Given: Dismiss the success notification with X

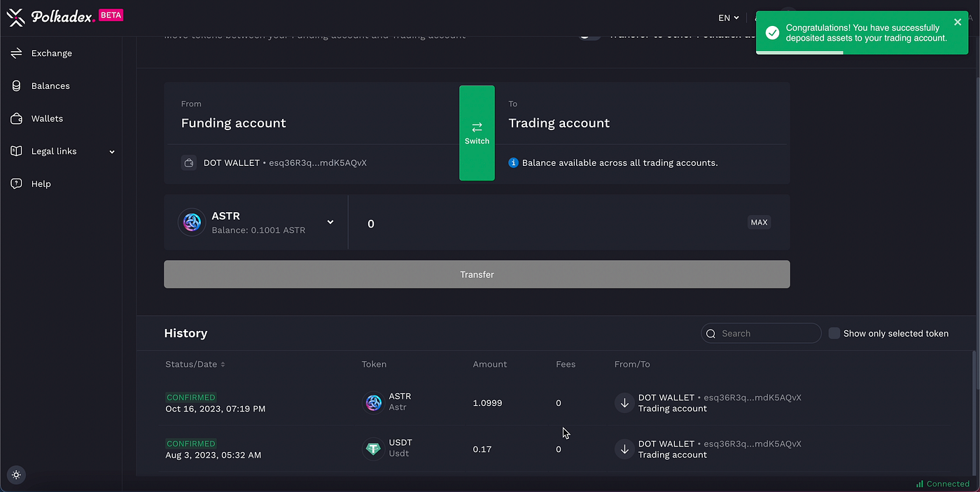Looking at the screenshot, I should coord(958,22).
